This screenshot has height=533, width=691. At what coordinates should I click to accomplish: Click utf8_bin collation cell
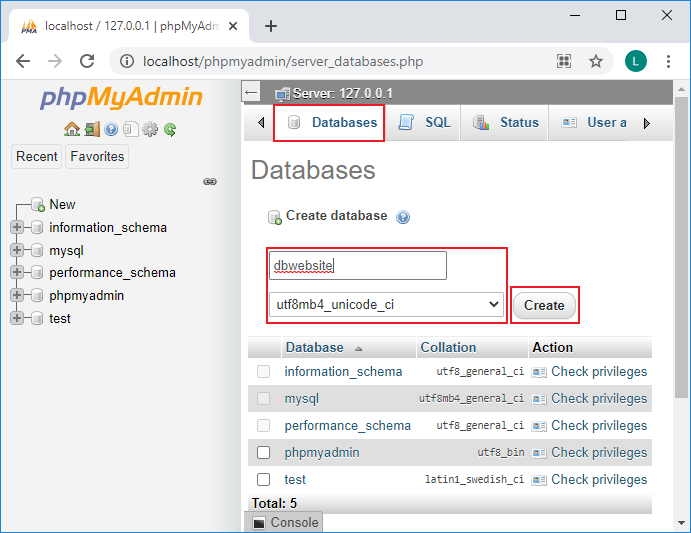pyautogui.click(x=501, y=452)
